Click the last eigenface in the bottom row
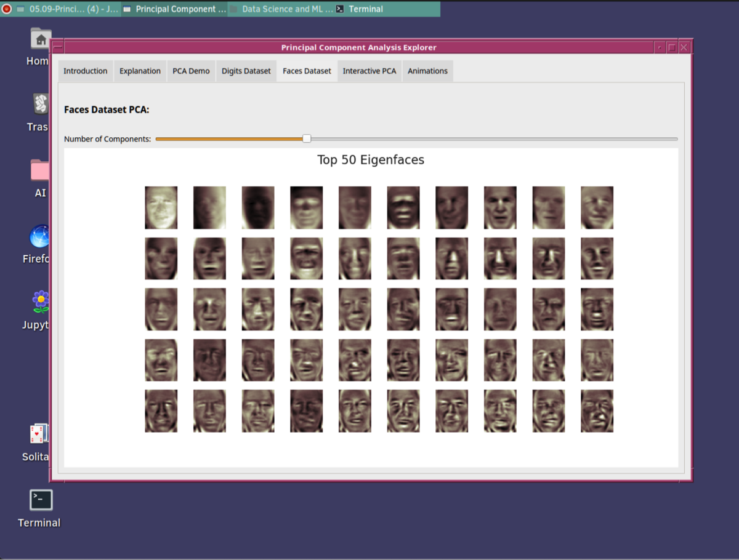Screen dimensions: 739x560 click(x=597, y=411)
